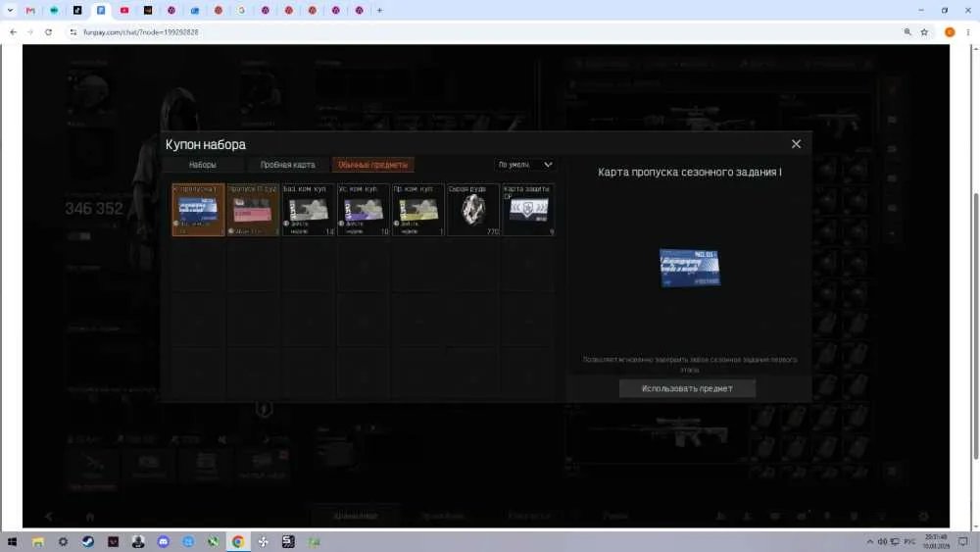Screen dimensions: 980x552
Task: Switch to the Google browser tab
Action: (242, 10)
